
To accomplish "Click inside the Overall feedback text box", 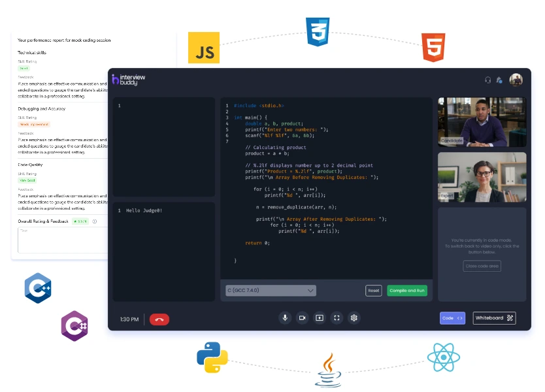I will pos(62,240).
